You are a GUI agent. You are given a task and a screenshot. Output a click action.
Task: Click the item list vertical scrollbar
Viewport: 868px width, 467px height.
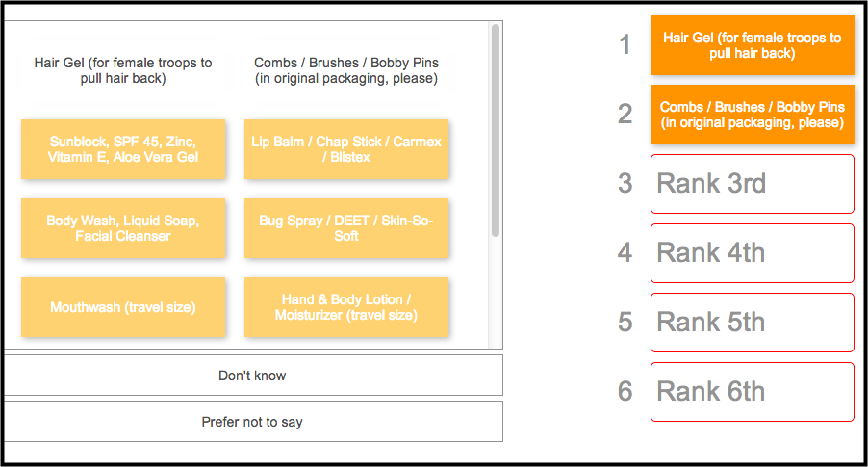(x=496, y=131)
